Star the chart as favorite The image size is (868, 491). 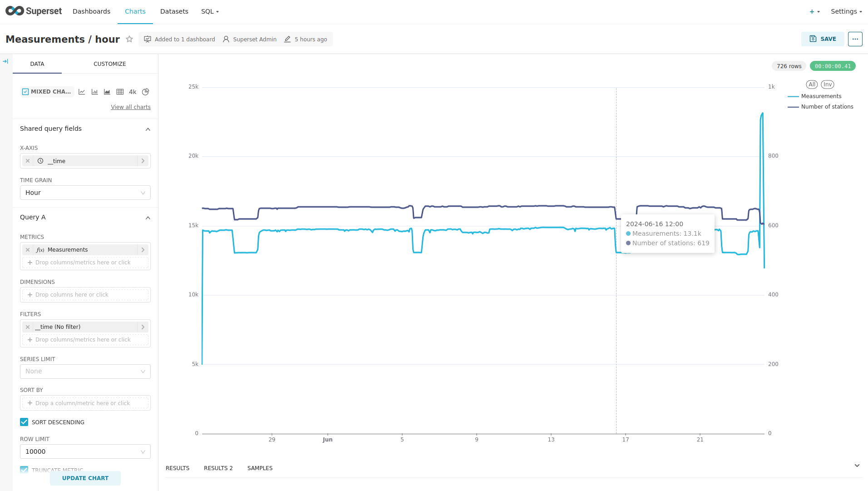point(129,39)
